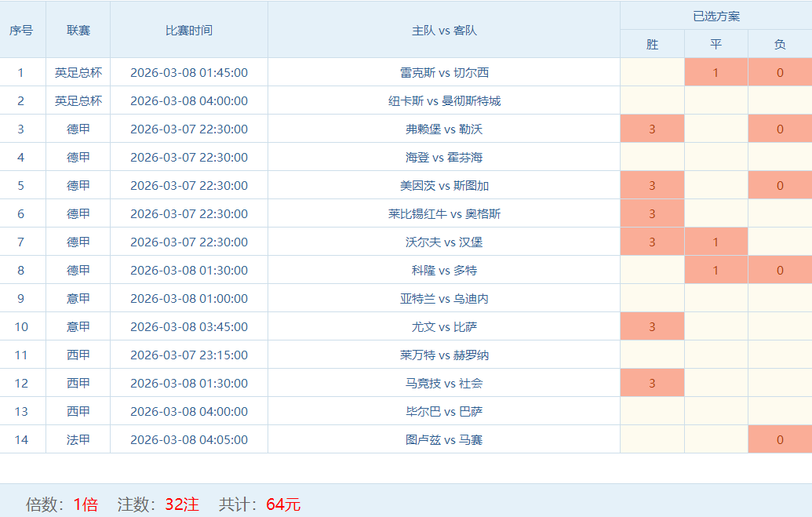Toggle 负 for 科隆 vs 多特
Viewport: 812px width, 517px height.
(x=779, y=271)
